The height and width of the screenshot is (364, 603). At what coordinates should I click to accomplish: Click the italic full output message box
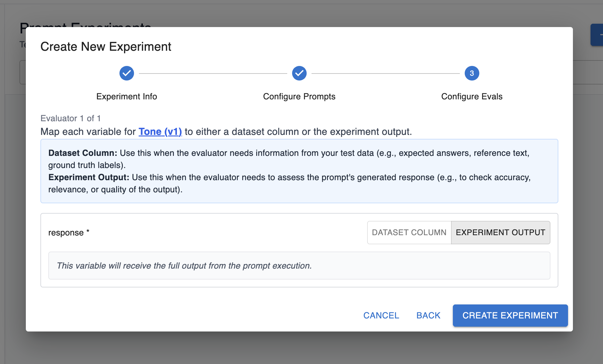point(299,266)
